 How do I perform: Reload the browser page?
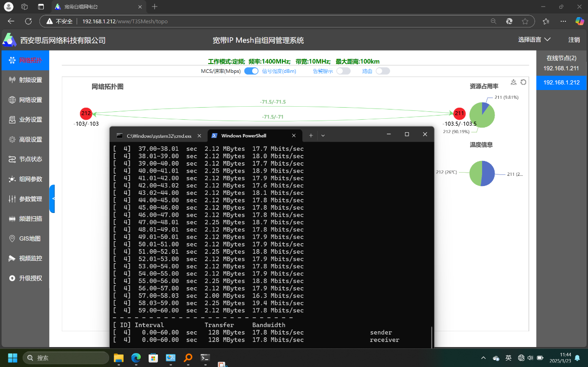click(x=28, y=21)
